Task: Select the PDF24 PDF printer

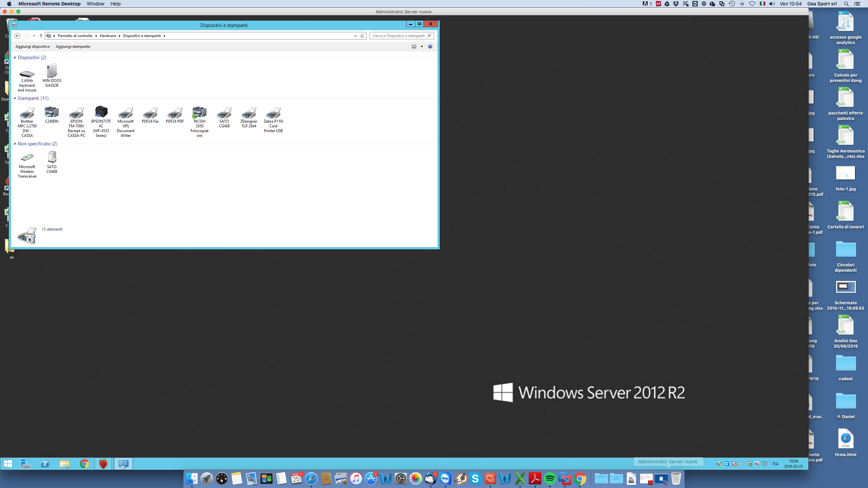Action: pyautogui.click(x=175, y=115)
